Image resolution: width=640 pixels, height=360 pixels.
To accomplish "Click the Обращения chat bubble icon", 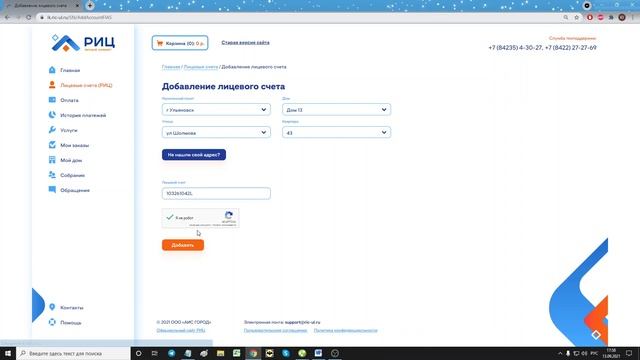I will [52, 190].
